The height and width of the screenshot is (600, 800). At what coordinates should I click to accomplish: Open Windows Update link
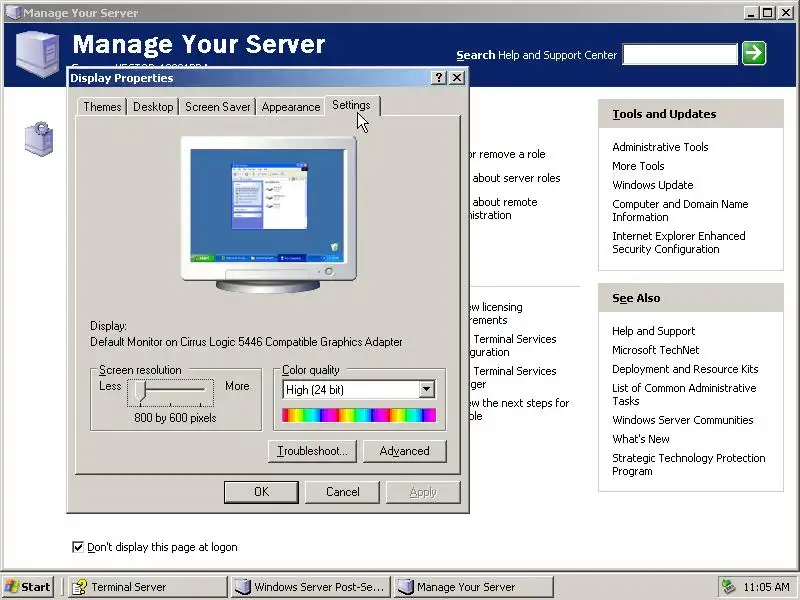tap(653, 185)
